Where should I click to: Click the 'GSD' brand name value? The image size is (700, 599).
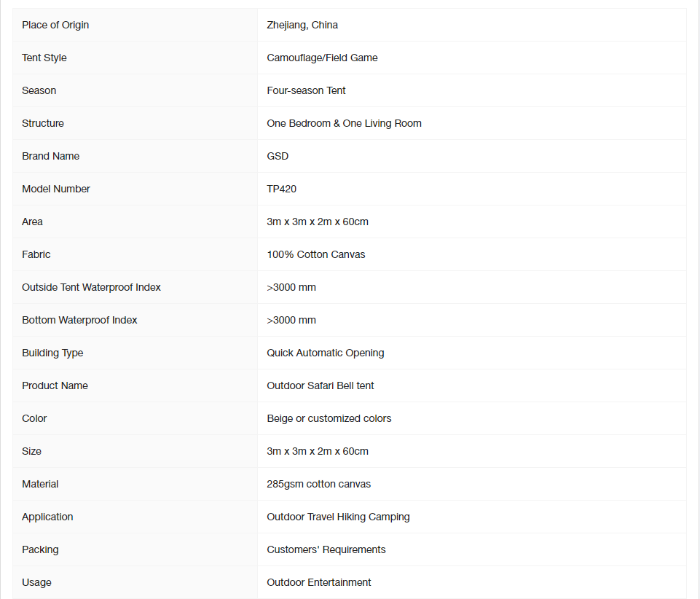[278, 157]
